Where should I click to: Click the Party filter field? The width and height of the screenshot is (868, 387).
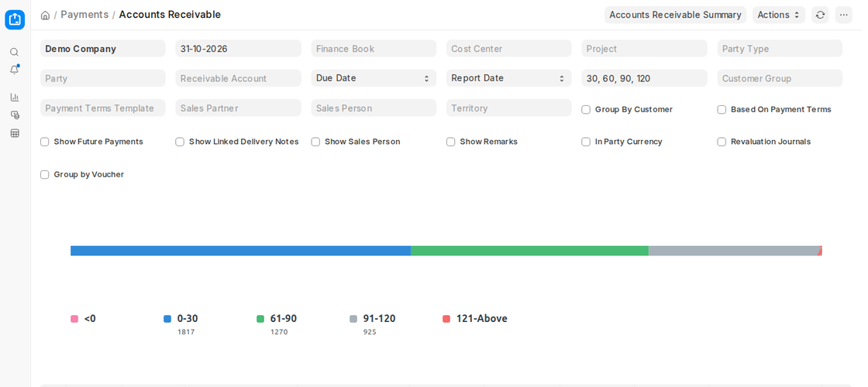click(x=103, y=78)
